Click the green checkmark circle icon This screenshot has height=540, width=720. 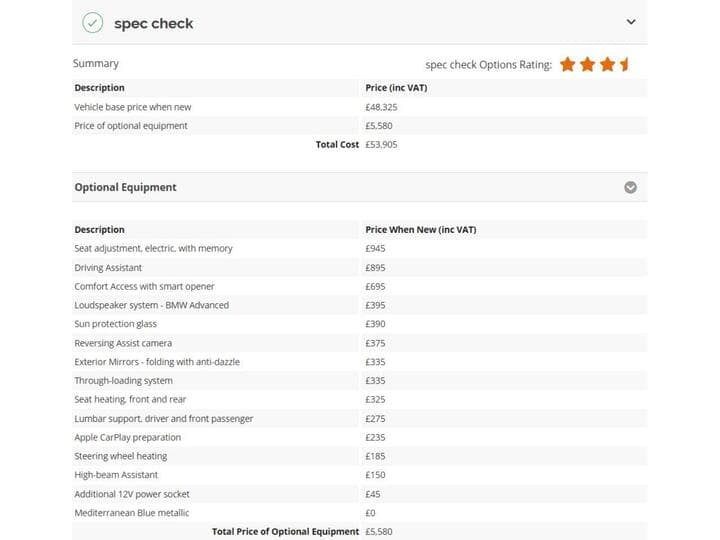click(92, 22)
